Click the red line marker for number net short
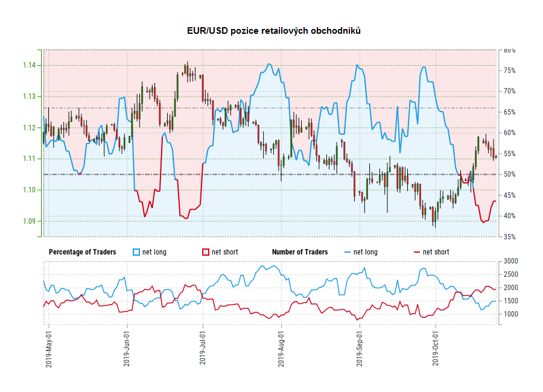The width and height of the screenshot is (543, 392). click(417, 252)
